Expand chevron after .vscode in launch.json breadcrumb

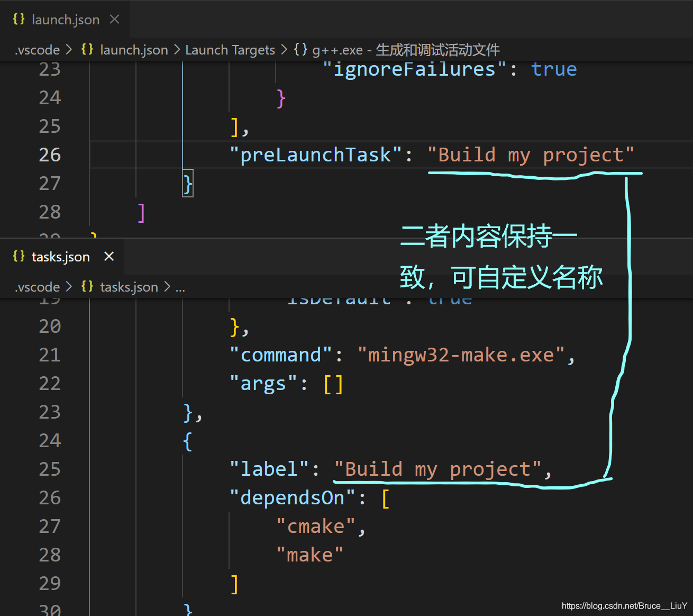tap(69, 50)
